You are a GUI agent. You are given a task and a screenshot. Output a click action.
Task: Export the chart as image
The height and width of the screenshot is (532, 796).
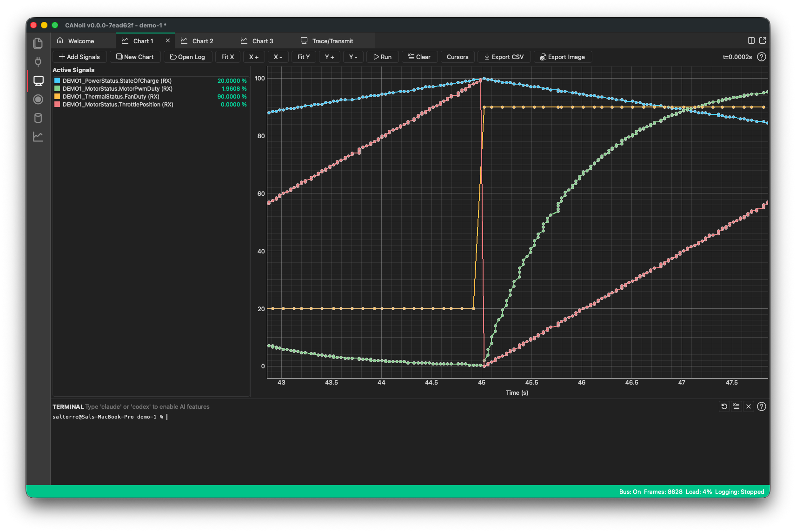click(x=563, y=57)
